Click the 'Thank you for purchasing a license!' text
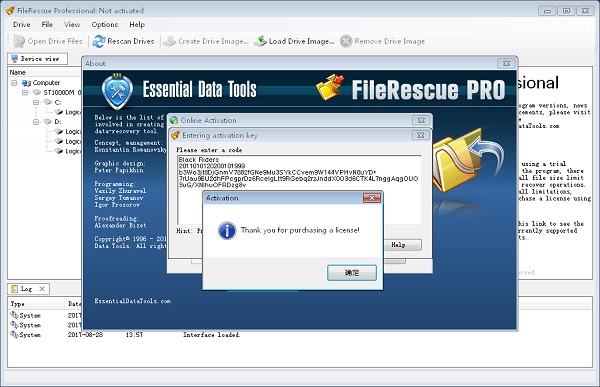Viewport: 600px width, 387px height. 300,230
